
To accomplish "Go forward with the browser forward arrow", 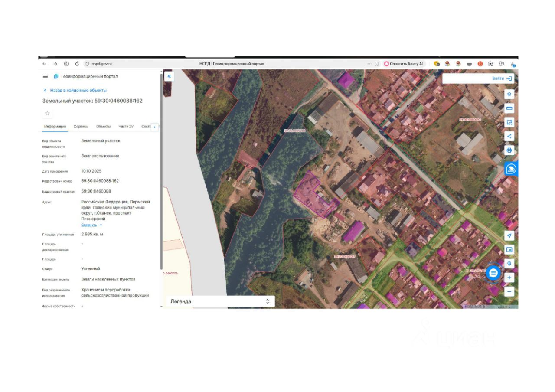I will tap(55, 64).
